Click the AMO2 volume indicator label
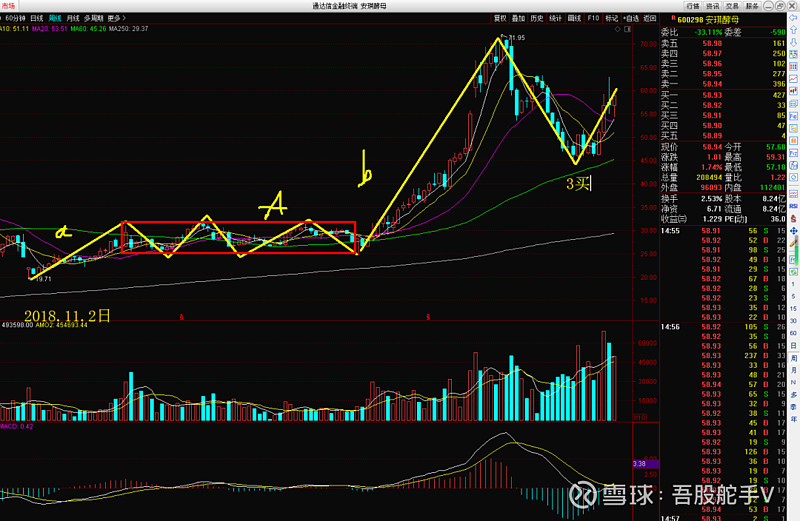Viewport: 800px width, 521px height. (x=61, y=325)
